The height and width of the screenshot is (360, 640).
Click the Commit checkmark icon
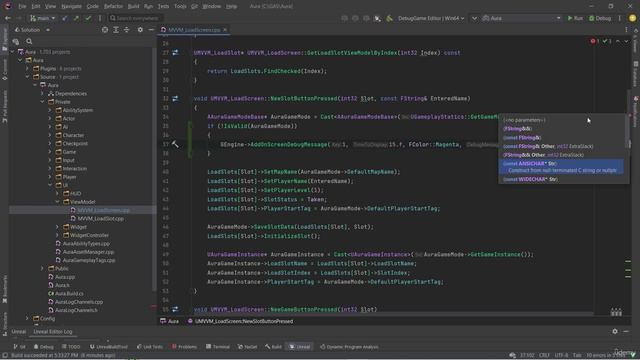point(88,18)
